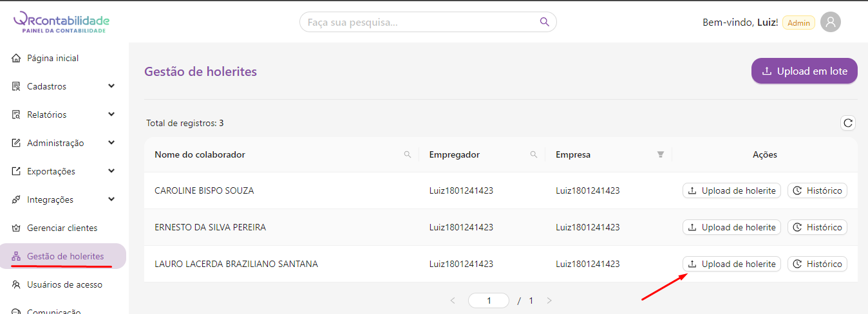The height and width of the screenshot is (314, 868).
Task: Click the refresh records icon
Action: (x=848, y=123)
